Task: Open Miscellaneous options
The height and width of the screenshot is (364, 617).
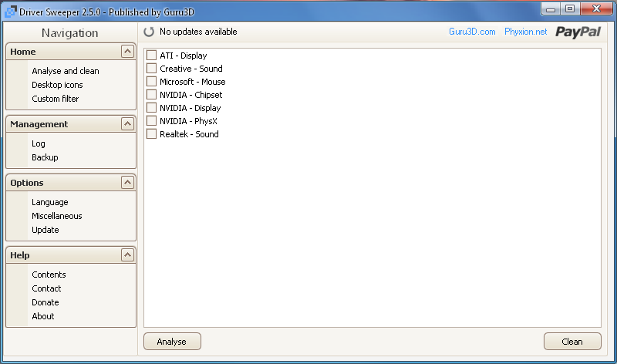Action: pyautogui.click(x=56, y=216)
